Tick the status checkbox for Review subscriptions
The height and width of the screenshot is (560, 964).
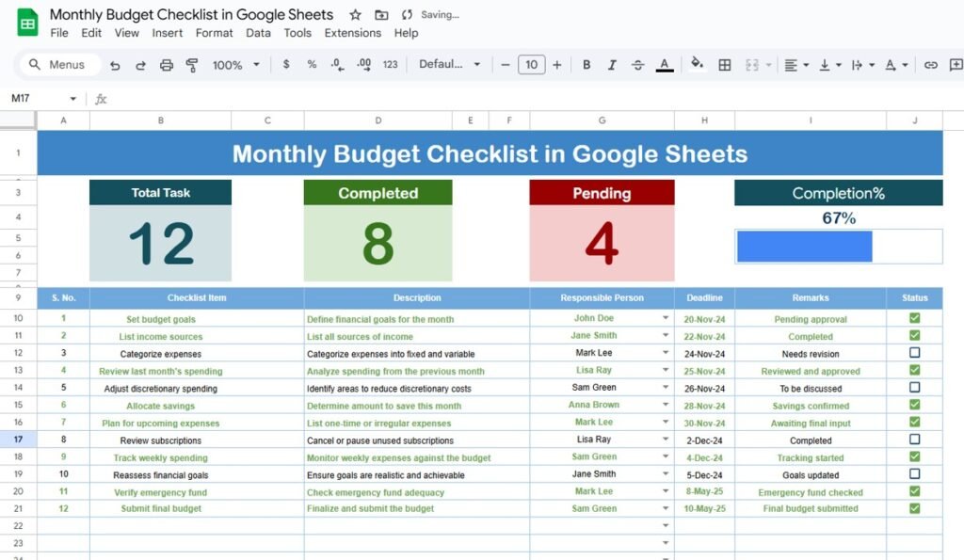coord(914,440)
